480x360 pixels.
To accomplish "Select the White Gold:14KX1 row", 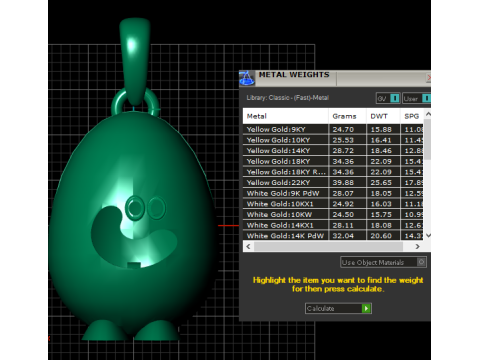I will (x=333, y=225).
